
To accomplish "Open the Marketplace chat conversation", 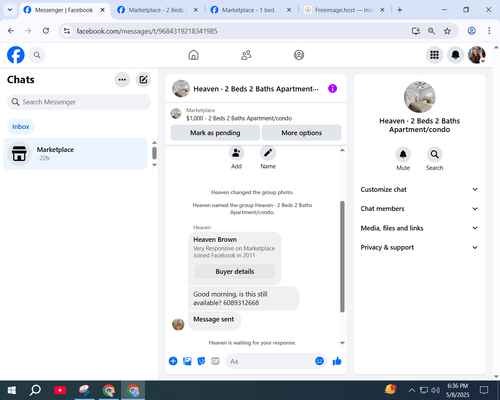I will (75, 154).
